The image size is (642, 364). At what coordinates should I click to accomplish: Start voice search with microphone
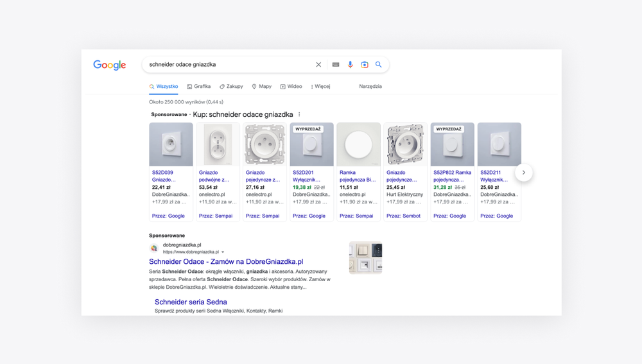[351, 65]
